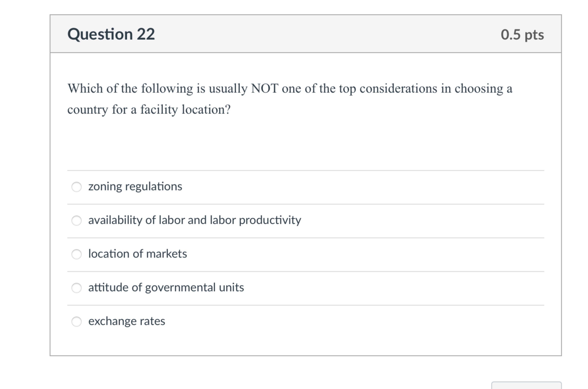This screenshot has height=389, width=588.
Task: Click the "Question 22" heading
Action: tap(112, 34)
